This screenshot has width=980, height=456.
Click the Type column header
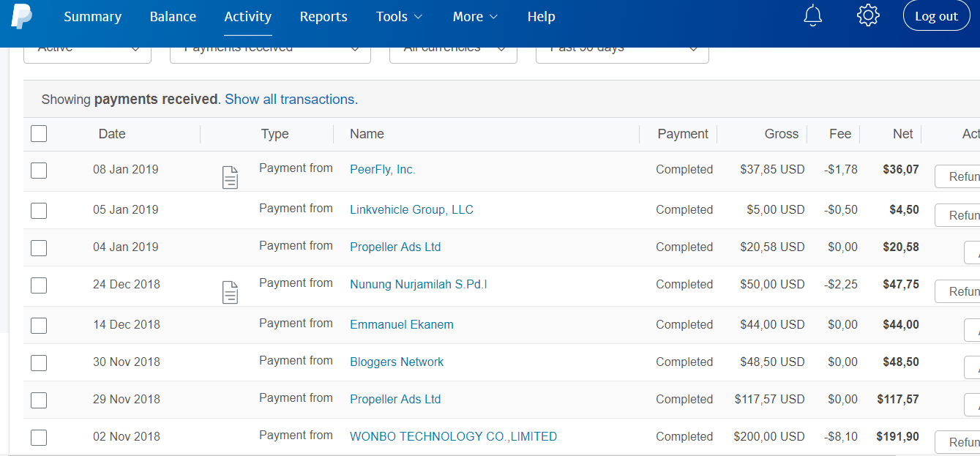pos(274,134)
